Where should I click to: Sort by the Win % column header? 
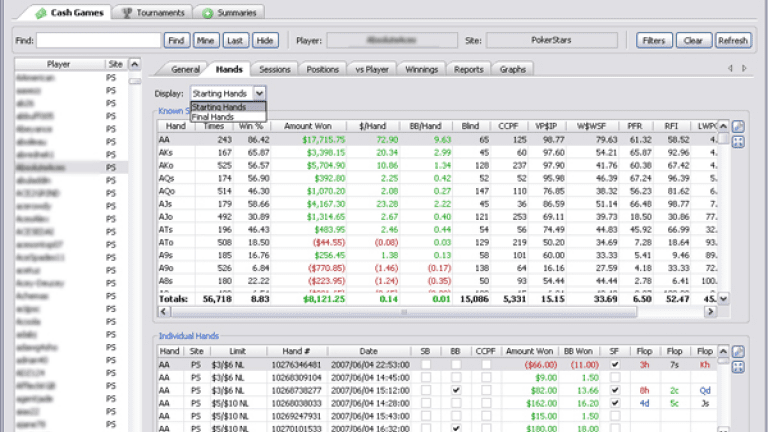coord(251,126)
